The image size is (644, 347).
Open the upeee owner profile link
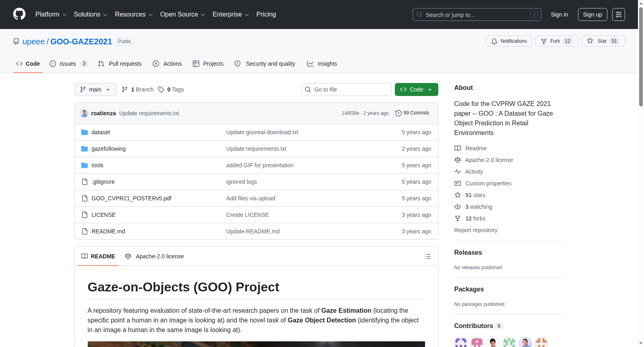[34, 42]
